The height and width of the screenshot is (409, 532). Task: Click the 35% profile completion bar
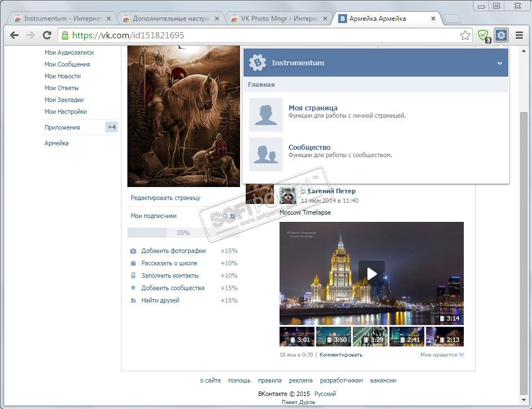[184, 233]
